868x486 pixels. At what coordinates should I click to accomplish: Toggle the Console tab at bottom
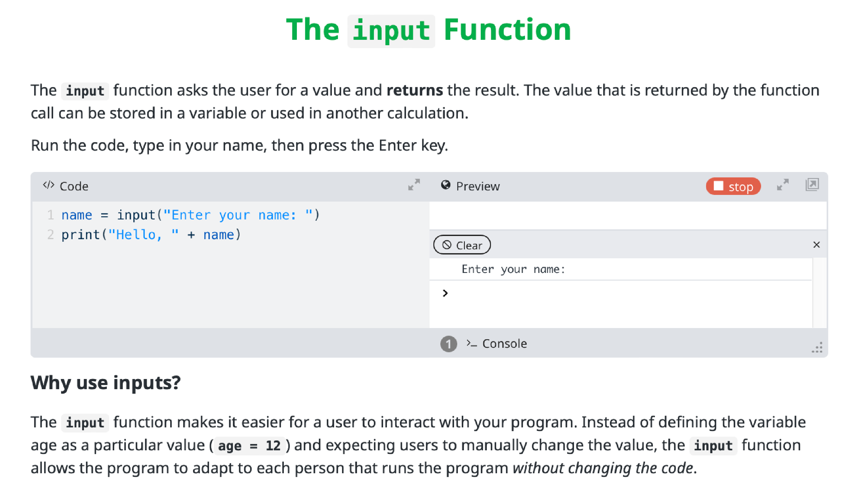pos(504,344)
